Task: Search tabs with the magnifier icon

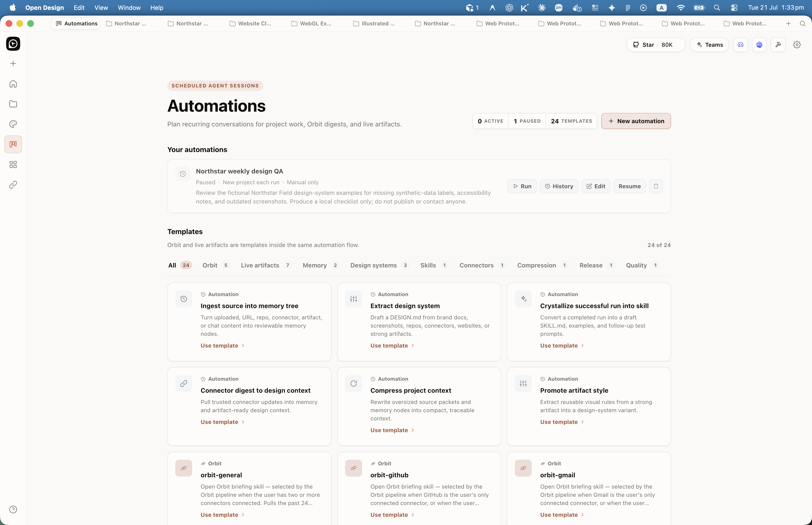Action: tap(802, 24)
